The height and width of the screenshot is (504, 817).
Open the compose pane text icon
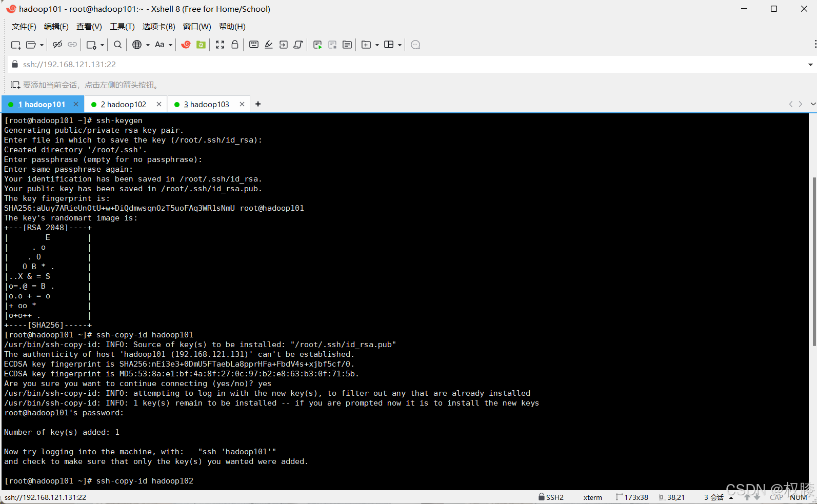click(347, 45)
